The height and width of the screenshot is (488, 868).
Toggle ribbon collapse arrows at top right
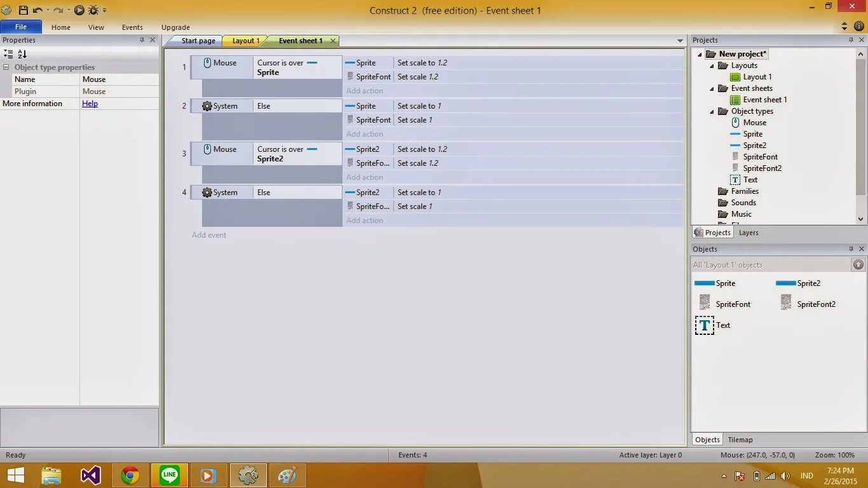point(844,27)
